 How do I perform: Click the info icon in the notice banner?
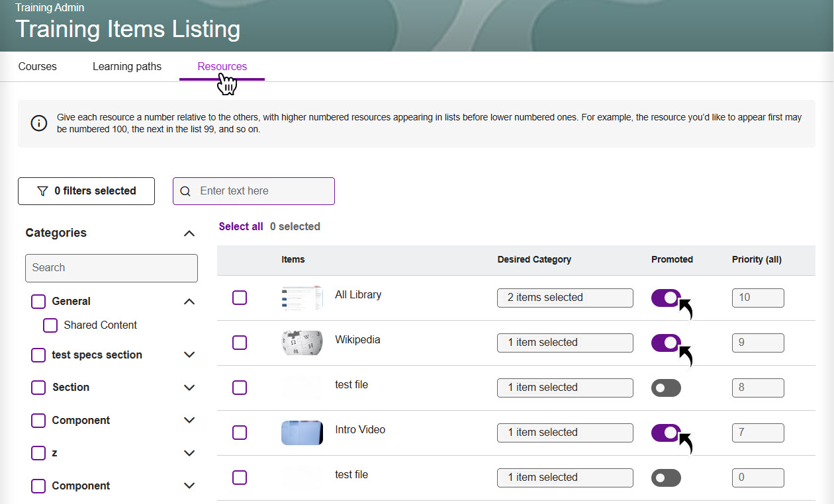pos(39,124)
